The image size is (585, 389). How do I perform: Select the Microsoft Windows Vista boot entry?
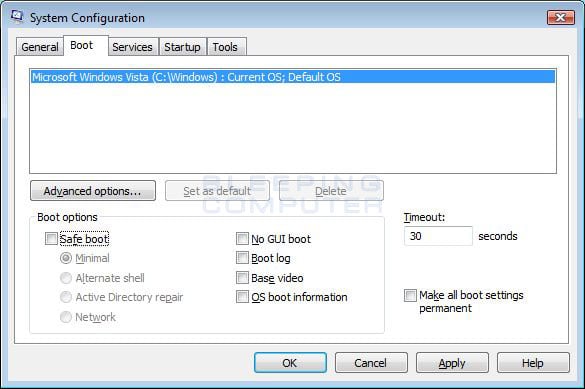(293, 77)
